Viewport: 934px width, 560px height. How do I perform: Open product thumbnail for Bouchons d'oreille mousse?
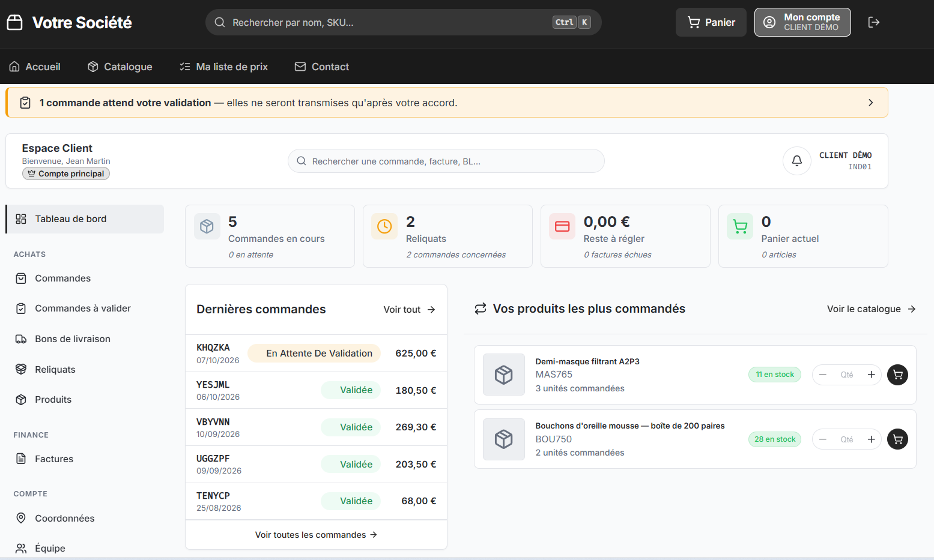(503, 439)
